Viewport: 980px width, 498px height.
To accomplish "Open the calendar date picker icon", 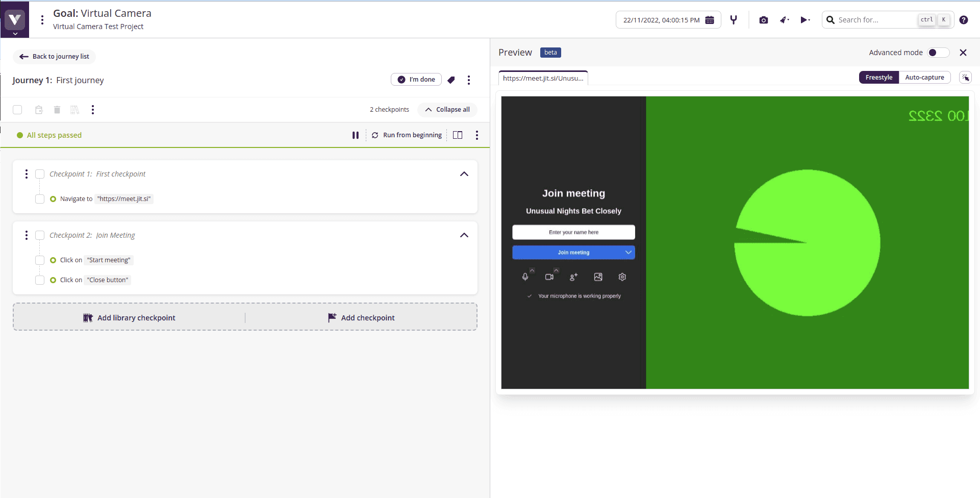I will pos(710,20).
